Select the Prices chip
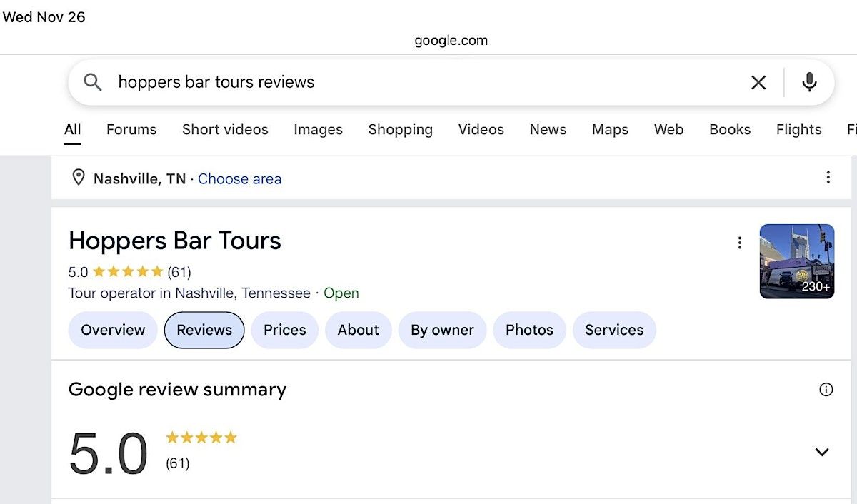Viewport: 857px width, 504px height. [x=284, y=330]
